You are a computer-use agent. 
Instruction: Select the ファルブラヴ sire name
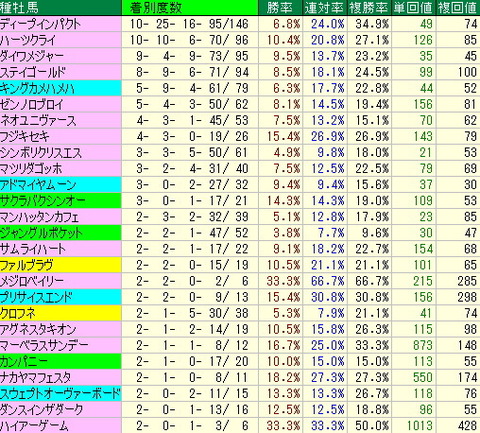27,265
